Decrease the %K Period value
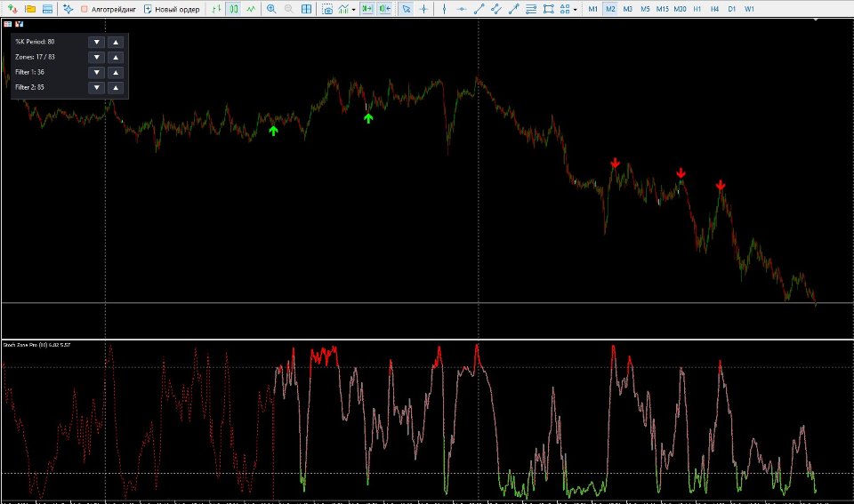 click(96, 42)
